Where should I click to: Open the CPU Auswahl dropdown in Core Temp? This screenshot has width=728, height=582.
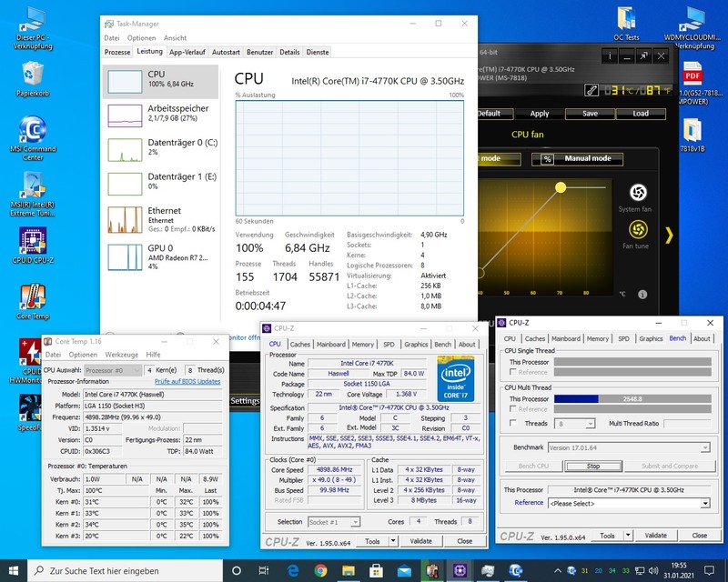(112, 370)
